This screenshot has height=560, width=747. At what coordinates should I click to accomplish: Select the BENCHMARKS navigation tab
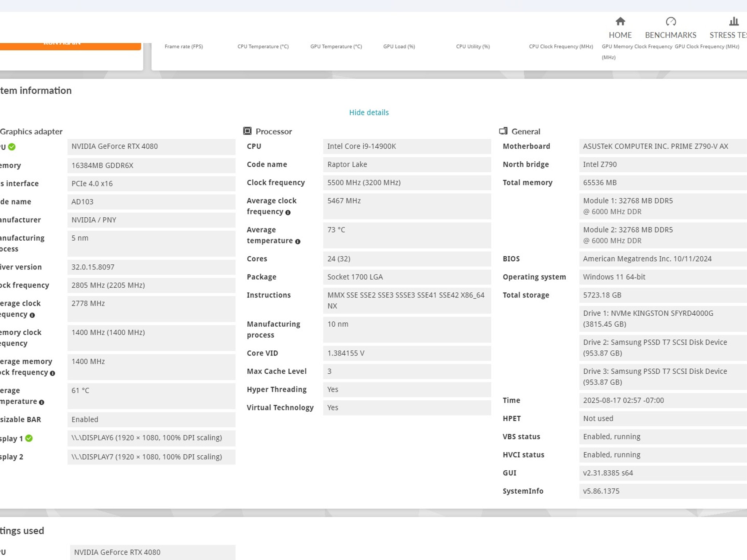click(x=670, y=35)
